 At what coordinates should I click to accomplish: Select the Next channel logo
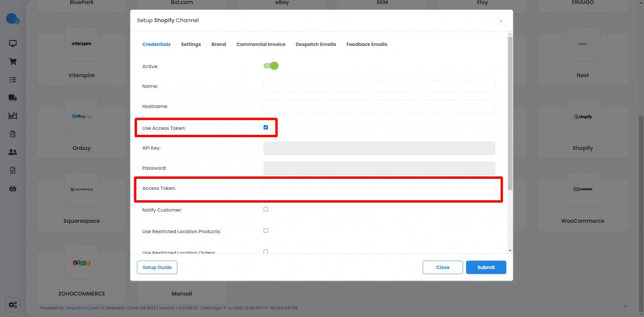tap(583, 44)
